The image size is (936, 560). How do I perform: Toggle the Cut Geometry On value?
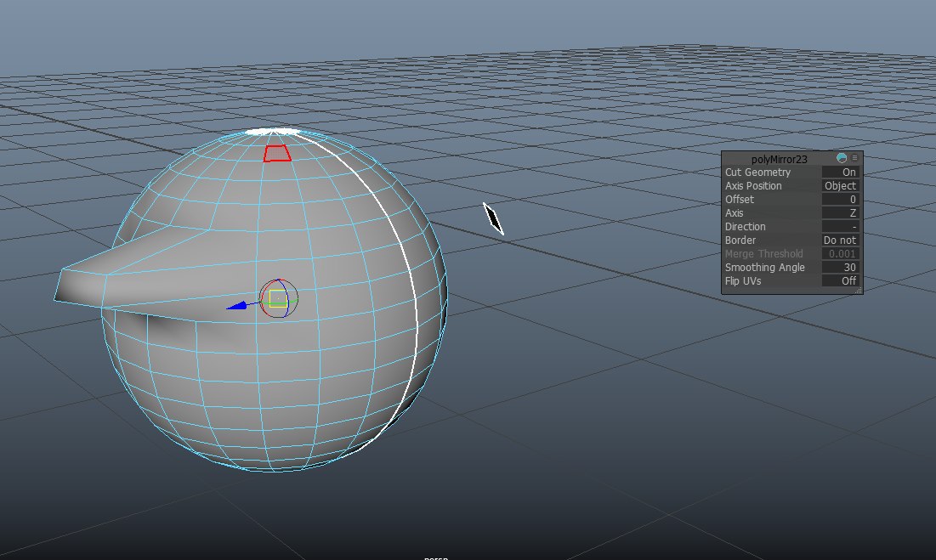point(841,172)
